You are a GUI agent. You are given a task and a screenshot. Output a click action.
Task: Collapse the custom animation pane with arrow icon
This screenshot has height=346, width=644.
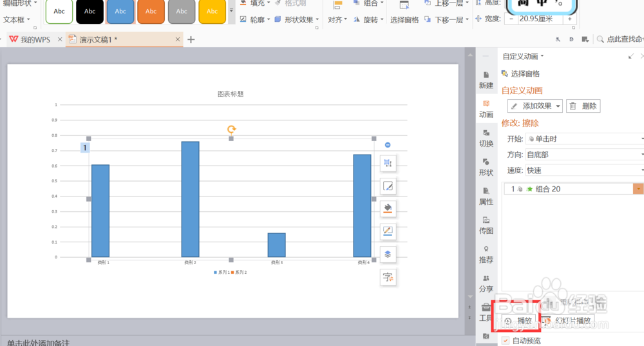pyautogui.click(x=631, y=56)
